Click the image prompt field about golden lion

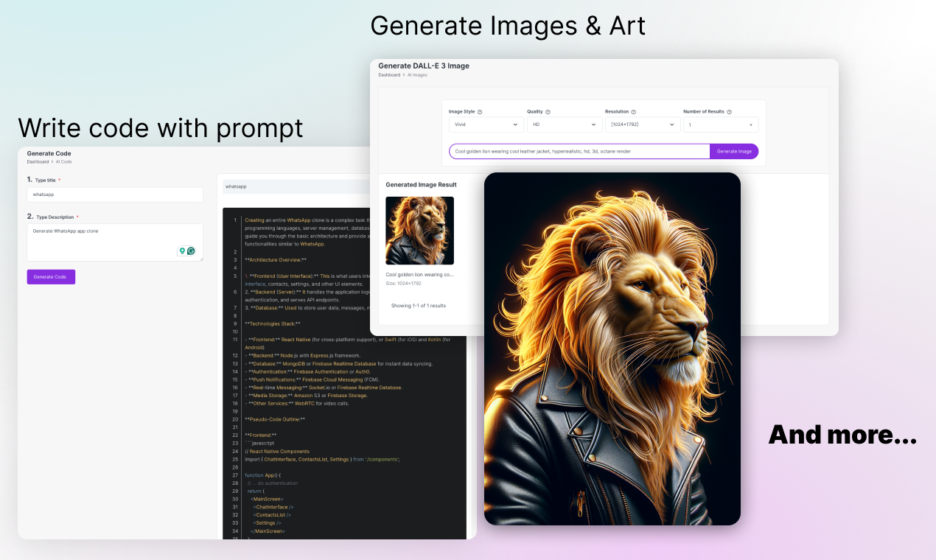(x=579, y=151)
